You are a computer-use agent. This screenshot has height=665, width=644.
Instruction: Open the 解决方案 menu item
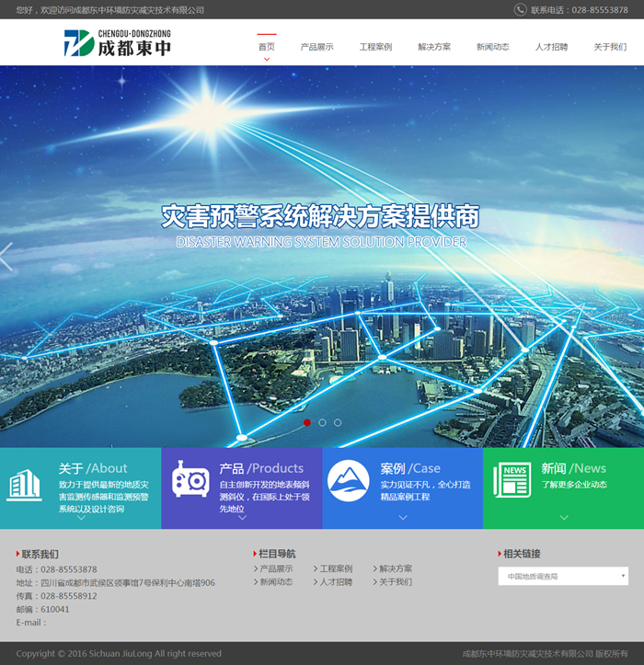pos(434,47)
